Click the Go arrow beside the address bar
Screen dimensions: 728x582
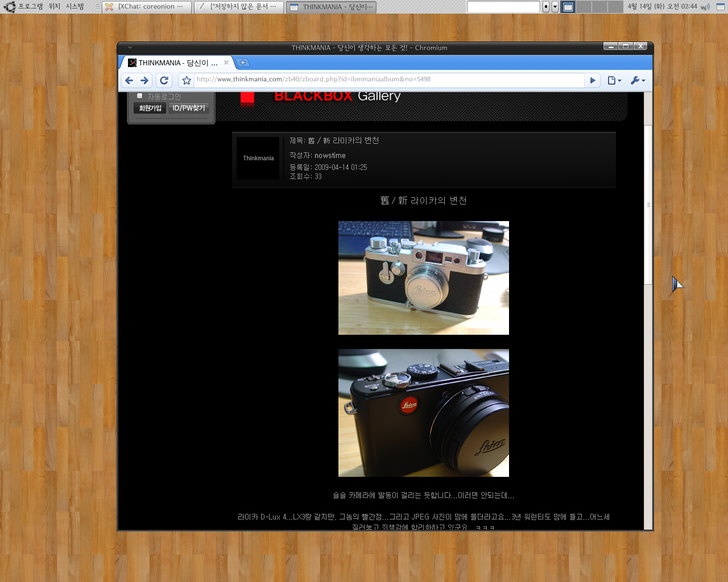(593, 80)
